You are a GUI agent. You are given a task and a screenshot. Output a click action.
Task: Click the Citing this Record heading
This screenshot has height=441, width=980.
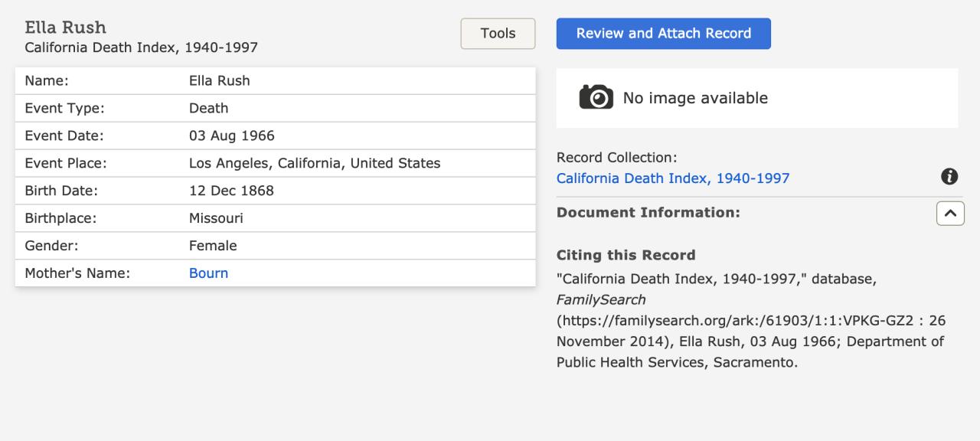click(626, 255)
